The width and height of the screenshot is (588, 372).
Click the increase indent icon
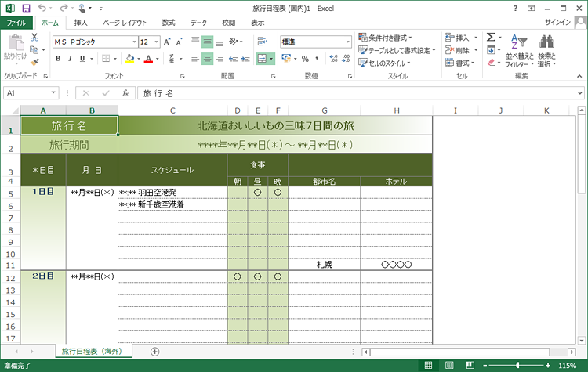[245, 59]
